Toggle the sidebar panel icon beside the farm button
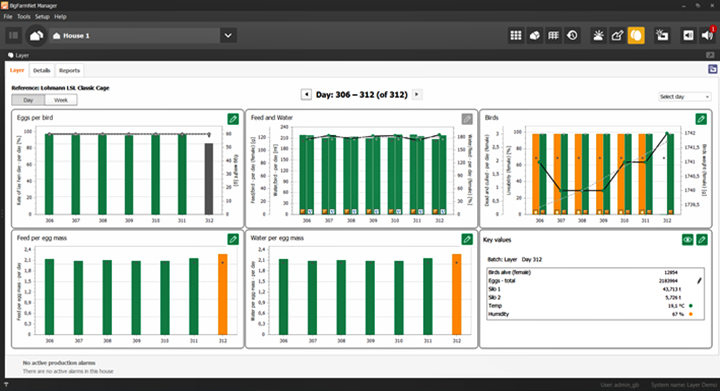720x391 pixels. [13, 35]
